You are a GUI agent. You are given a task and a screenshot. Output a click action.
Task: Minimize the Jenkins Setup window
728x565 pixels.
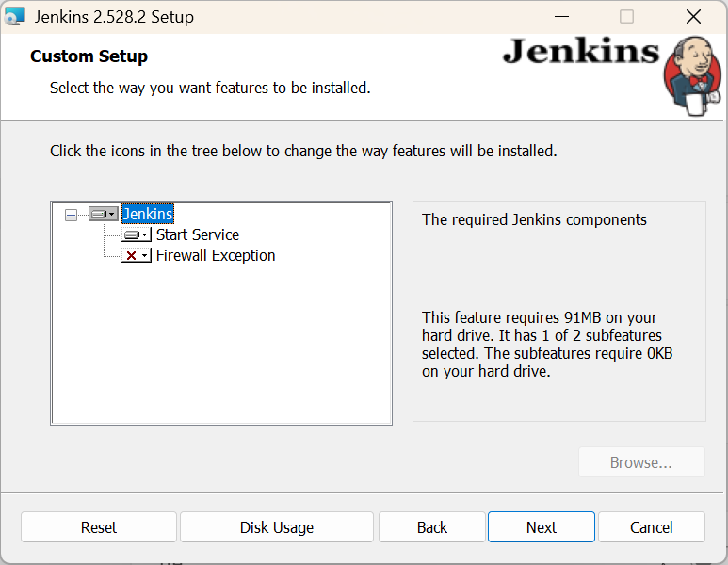(562, 17)
